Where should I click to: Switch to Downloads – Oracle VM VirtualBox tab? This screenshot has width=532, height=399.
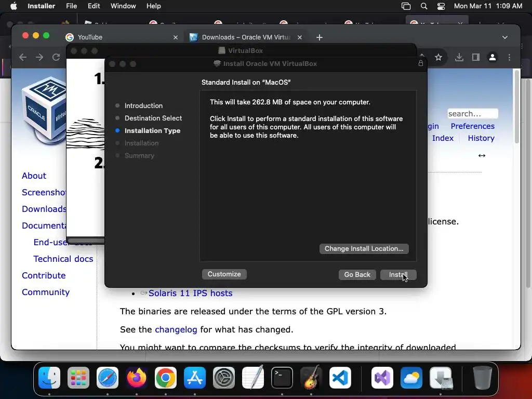pyautogui.click(x=245, y=37)
